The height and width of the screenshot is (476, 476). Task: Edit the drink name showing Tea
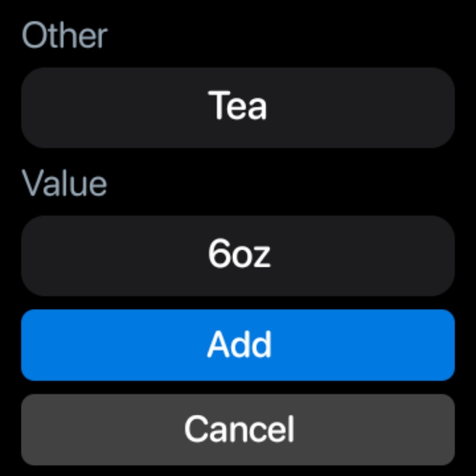pyautogui.click(x=238, y=108)
